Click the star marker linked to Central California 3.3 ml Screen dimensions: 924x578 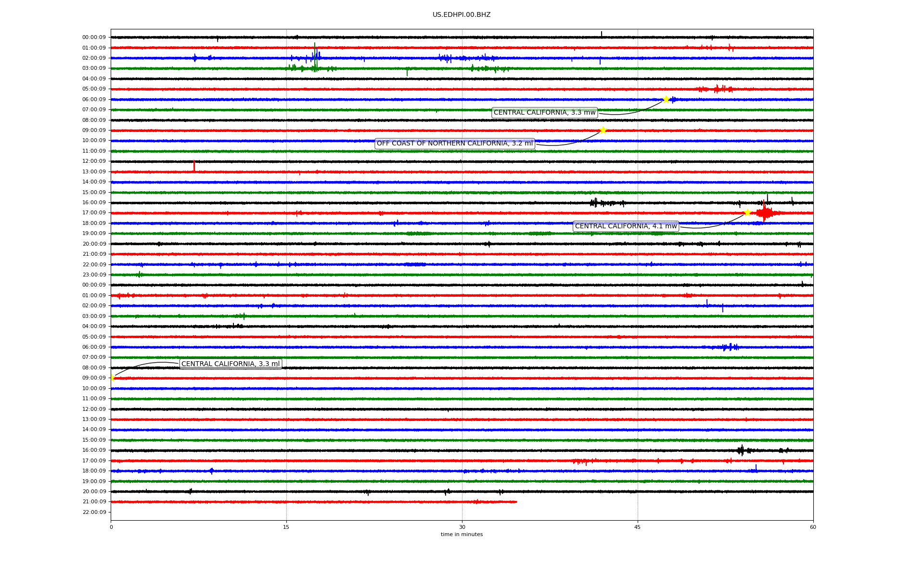(x=112, y=378)
